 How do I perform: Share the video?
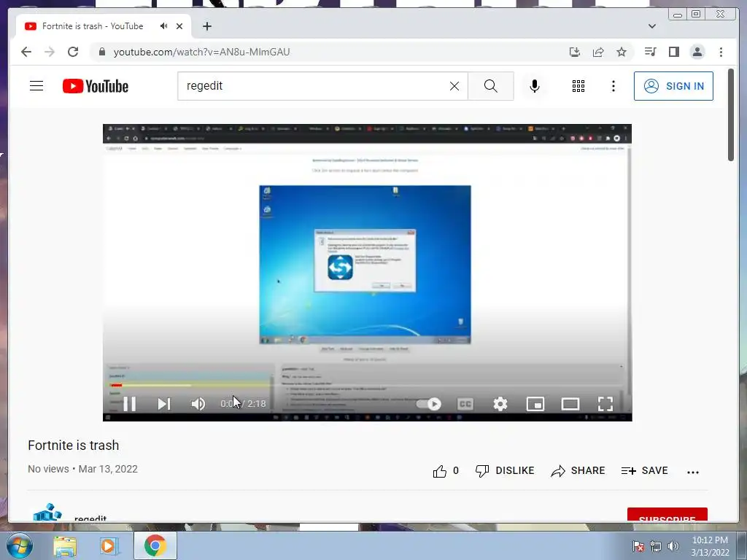(578, 470)
